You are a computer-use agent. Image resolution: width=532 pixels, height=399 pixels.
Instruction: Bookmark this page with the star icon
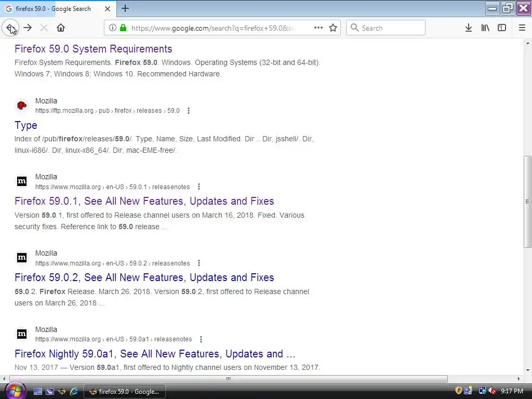click(x=333, y=28)
